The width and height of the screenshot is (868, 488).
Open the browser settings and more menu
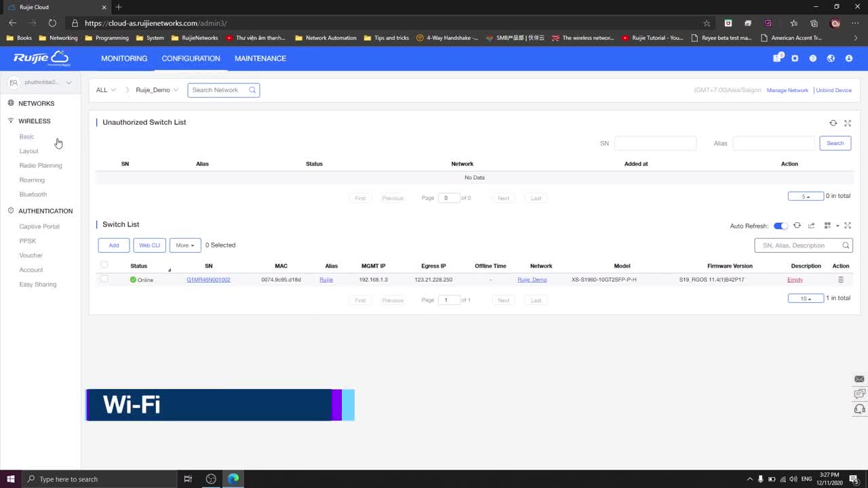coord(855,23)
